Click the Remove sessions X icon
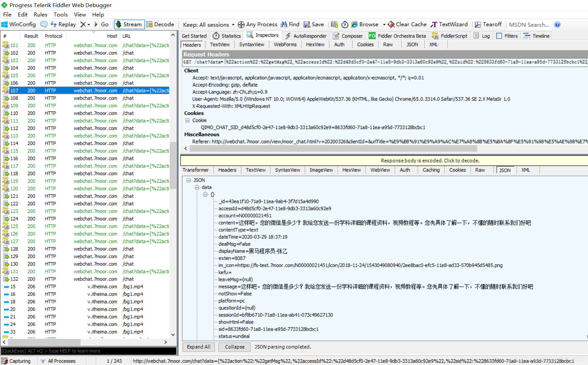This screenshot has height=365, width=588. [x=83, y=24]
